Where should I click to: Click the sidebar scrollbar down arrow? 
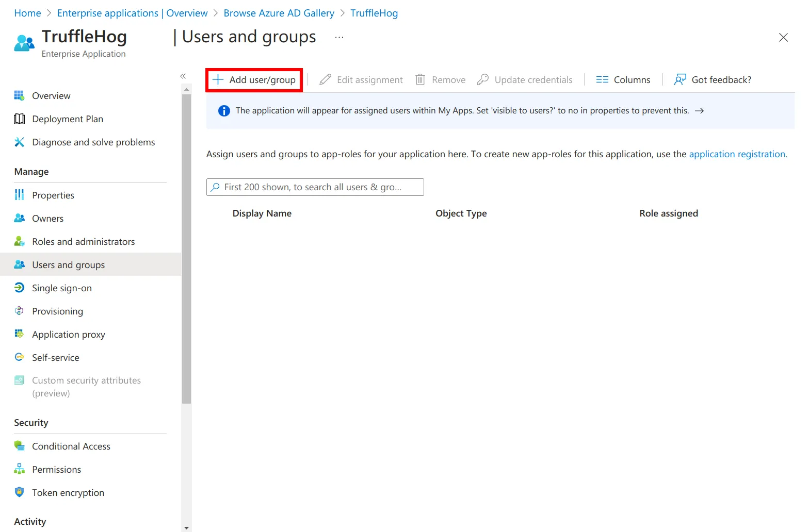pos(187,528)
